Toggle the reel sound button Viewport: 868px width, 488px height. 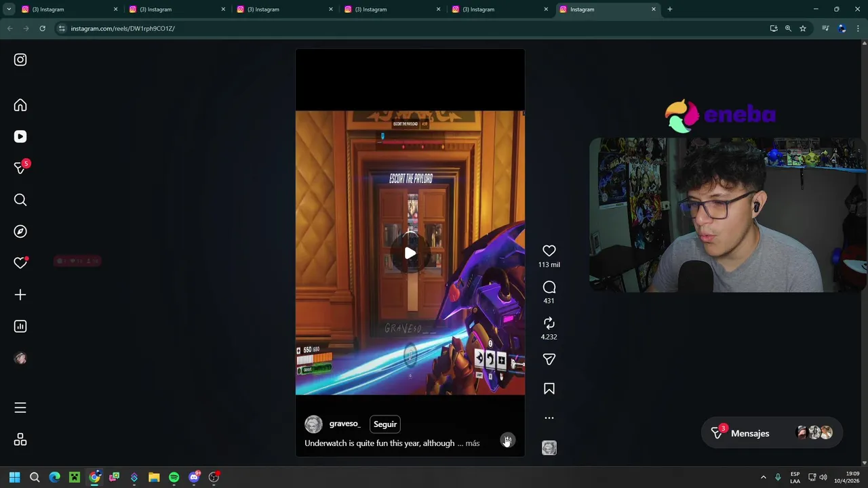click(507, 441)
